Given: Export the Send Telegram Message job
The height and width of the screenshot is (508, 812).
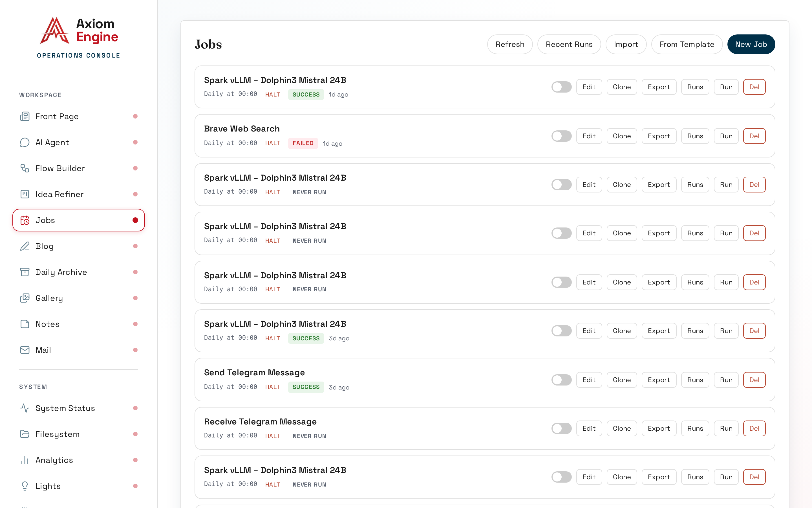Looking at the screenshot, I should click(x=659, y=380).
